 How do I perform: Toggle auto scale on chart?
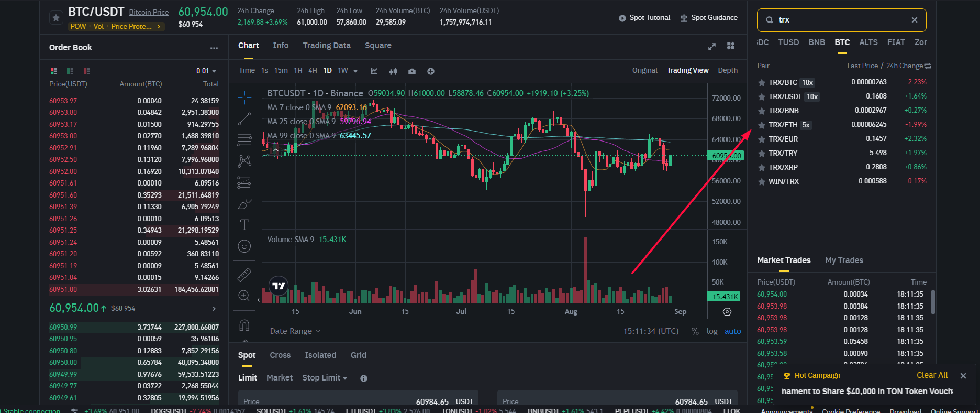pyautogui.click(x=733, y=331)
